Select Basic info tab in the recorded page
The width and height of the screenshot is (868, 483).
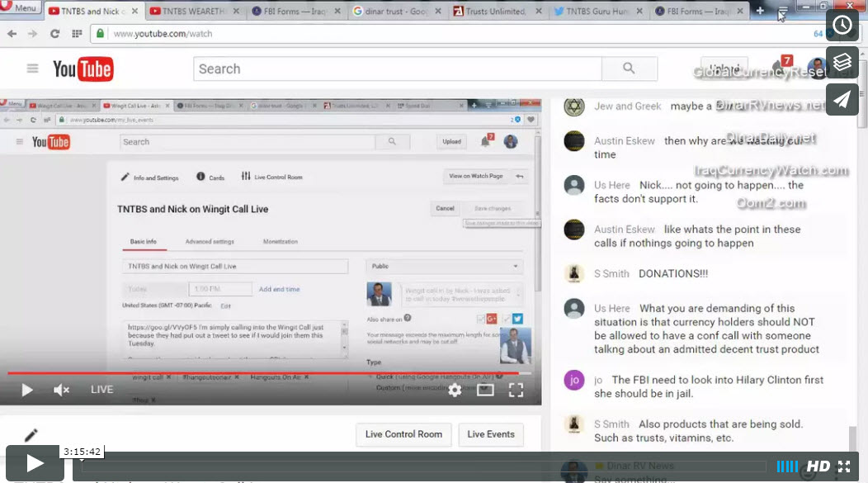144,241
